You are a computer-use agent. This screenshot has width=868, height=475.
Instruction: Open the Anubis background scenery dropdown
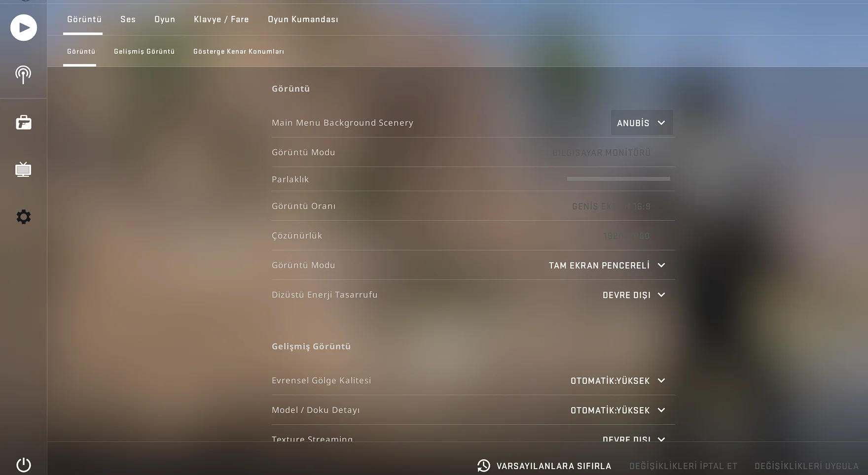pyautogui.click(x=642, y=123)
